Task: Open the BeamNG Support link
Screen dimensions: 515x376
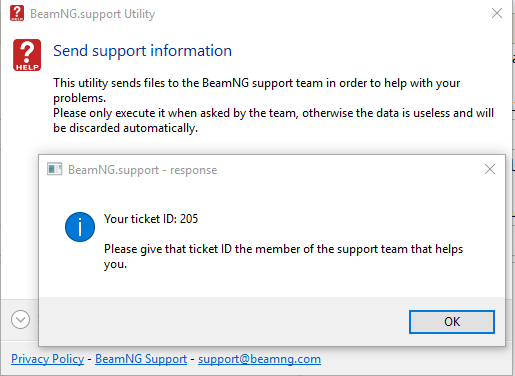Action: pyautogui.click(x=141, y=359)
